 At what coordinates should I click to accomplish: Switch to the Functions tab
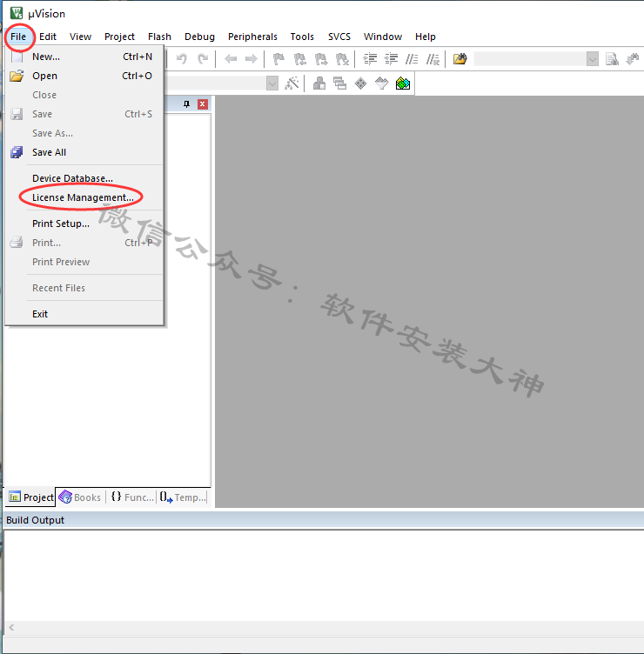(132, 497)
